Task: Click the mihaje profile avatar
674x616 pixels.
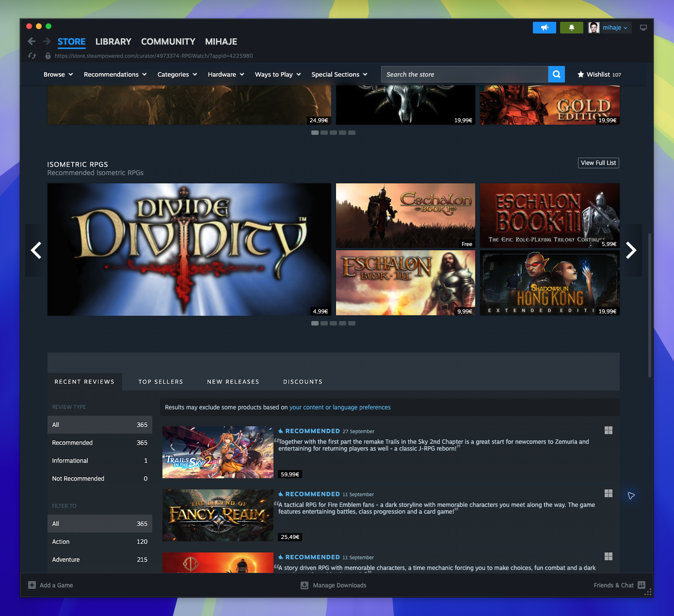Action: click(594, 28)
